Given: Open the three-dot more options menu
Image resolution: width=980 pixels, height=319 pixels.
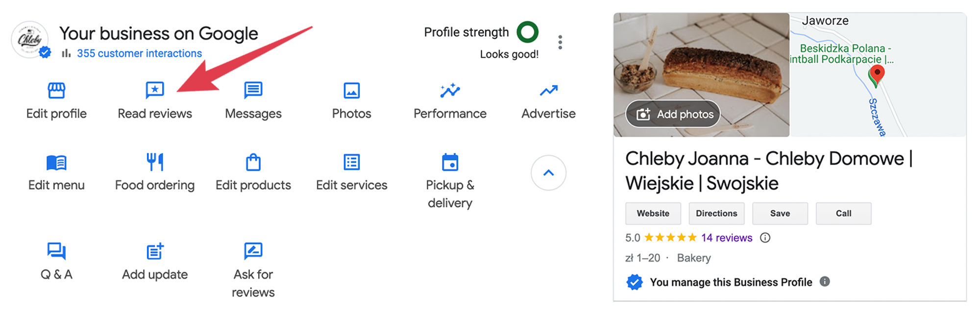Looking at the screenshot, I should point(560,42).
